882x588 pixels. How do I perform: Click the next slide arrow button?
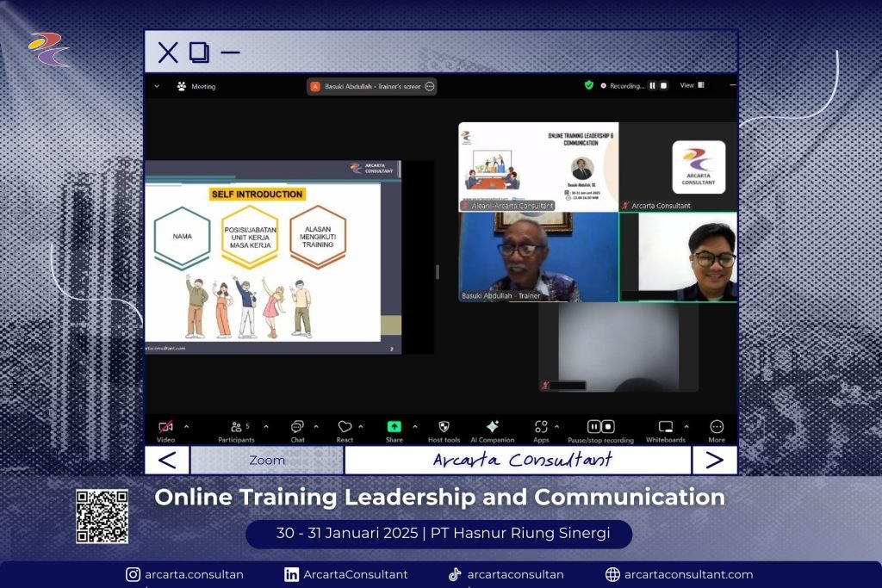pos(714,461)
